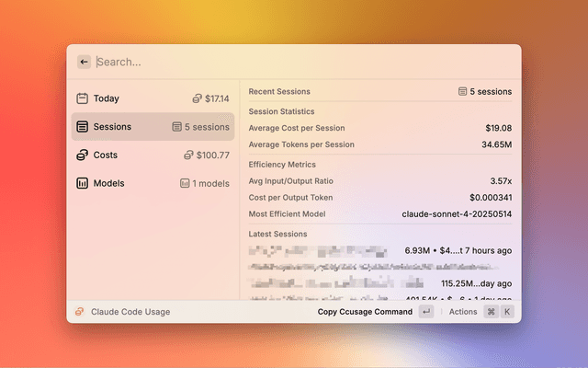Select the Sessions list item
This screenshot has height=368, width=588.
pos(153,127)
